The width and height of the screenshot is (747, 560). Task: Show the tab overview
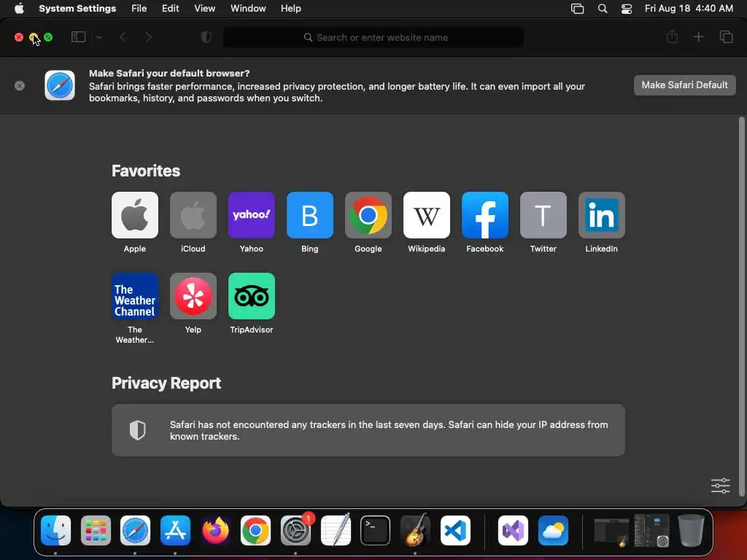click(726, 36)
